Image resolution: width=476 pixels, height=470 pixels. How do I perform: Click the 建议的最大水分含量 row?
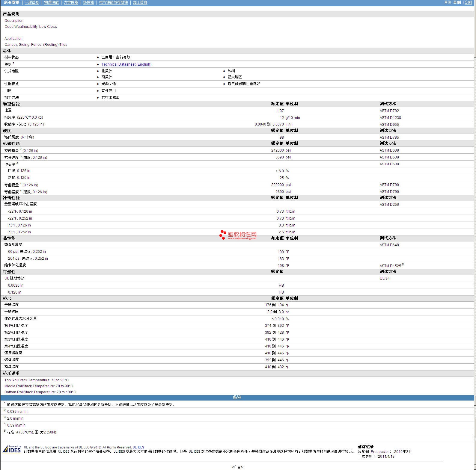pos(237,319)
